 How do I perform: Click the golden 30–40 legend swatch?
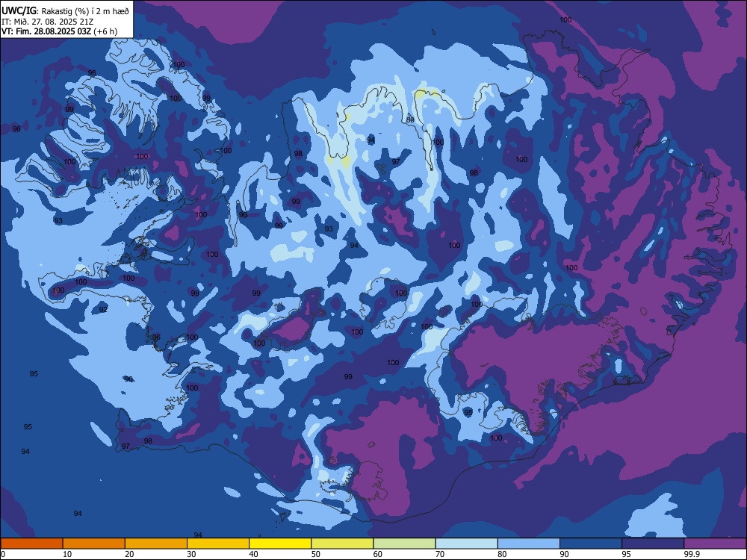pyautogui.click(x=218, y=544)
